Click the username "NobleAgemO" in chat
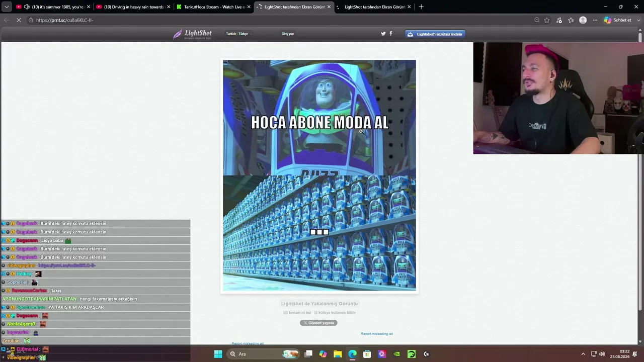This screenshot has width=644, height=362. click(21, 324)
